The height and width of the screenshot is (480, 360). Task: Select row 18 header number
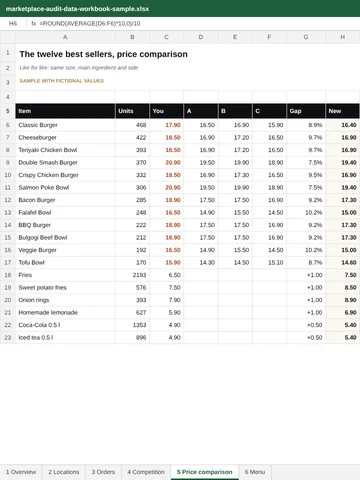[x=8, y=275]
